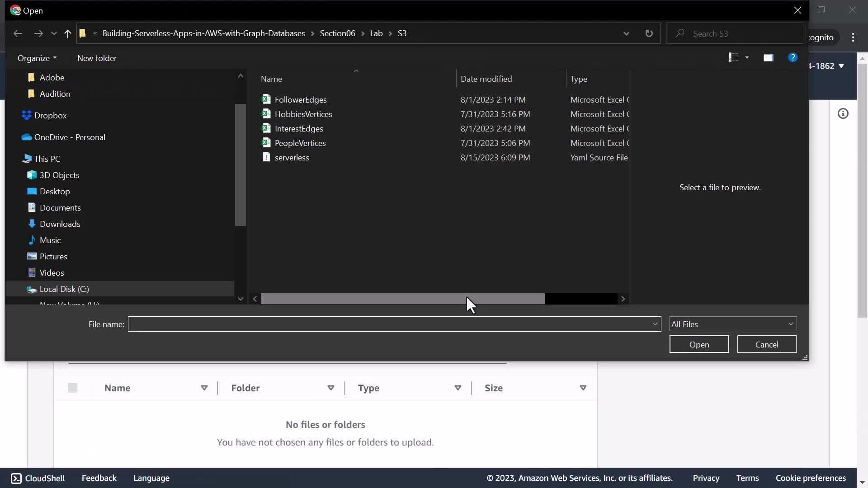
Task: Click the Back navigation arrow
Action: (x=18, y=33)
